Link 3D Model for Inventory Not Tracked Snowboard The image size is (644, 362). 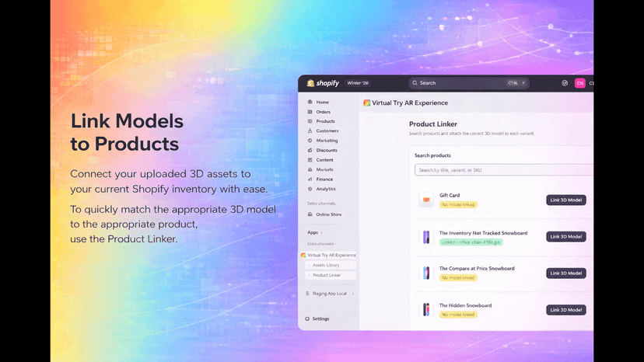pyautogui.click(x=566, y=236)
